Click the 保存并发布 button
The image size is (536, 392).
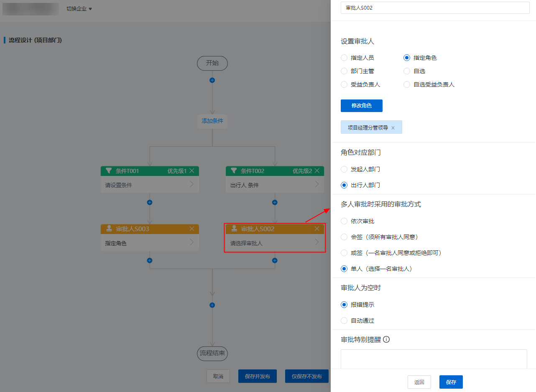pos(258,376)
